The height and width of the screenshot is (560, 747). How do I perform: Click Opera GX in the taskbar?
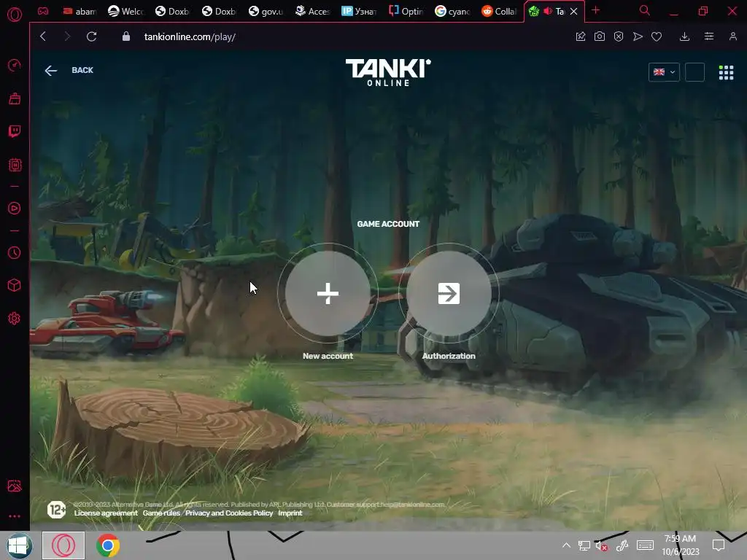(63, 545)
